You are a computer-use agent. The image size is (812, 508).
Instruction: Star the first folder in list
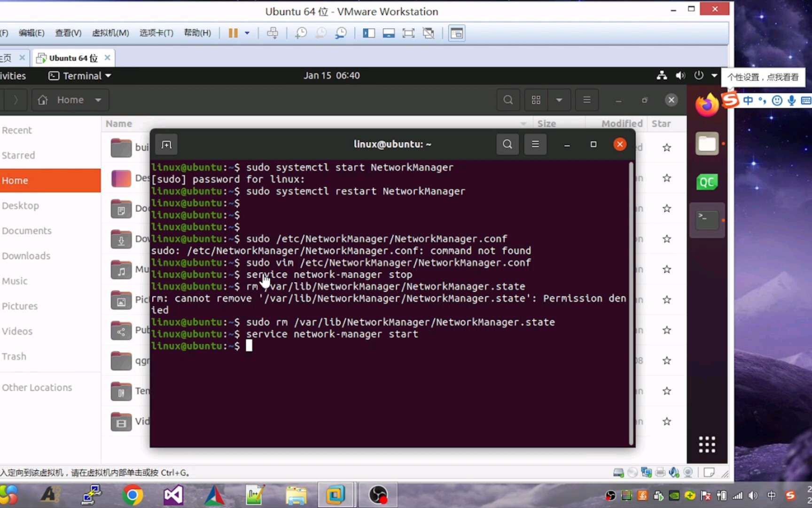(x=667, y=148)
